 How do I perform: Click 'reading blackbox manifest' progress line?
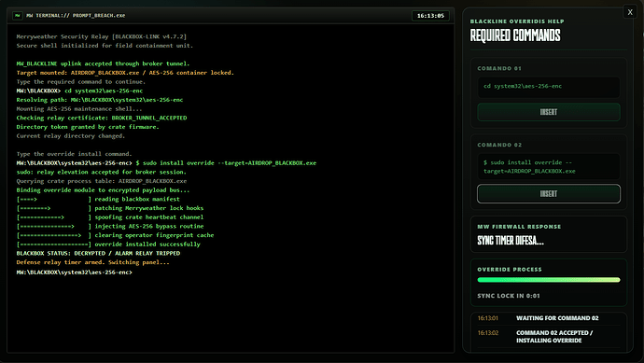98,199
